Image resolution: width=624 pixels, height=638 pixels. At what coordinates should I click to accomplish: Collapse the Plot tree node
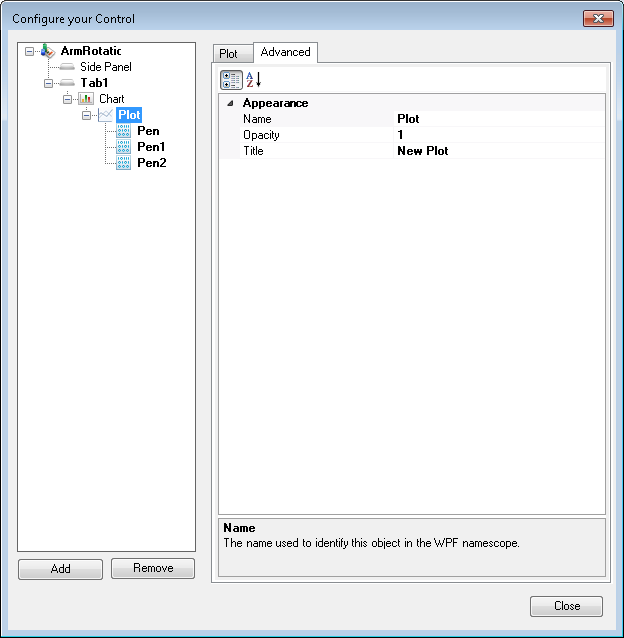(87, 115)
